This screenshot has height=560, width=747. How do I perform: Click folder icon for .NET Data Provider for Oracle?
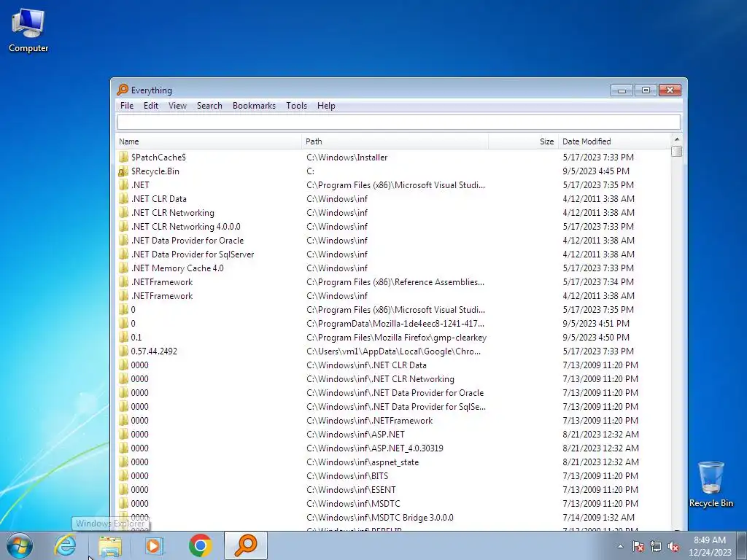123,241
